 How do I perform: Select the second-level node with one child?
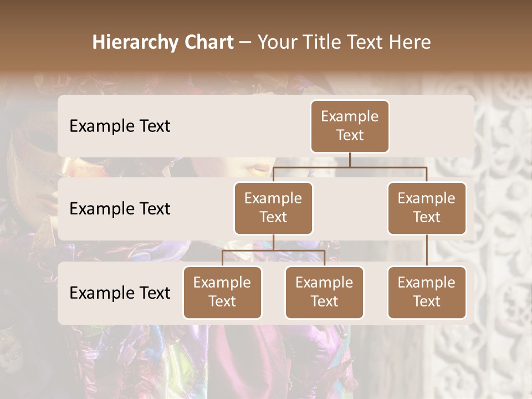[x=427, y=208]
